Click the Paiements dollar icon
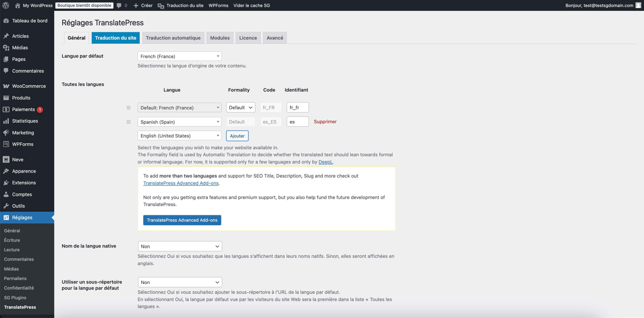The width and height of the screenshot is (644, 318). (6, 109)
